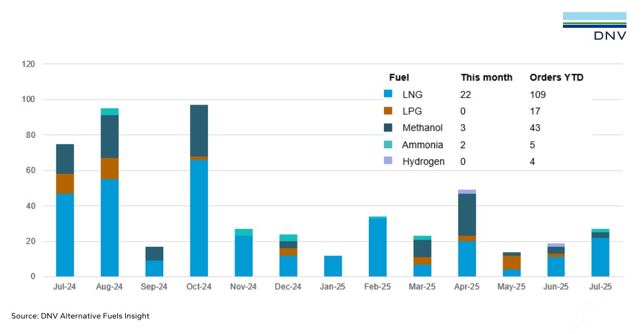This screenshot has height=334, width=644.
Task: Click the LNG legend label
Action: click(412, 94)
